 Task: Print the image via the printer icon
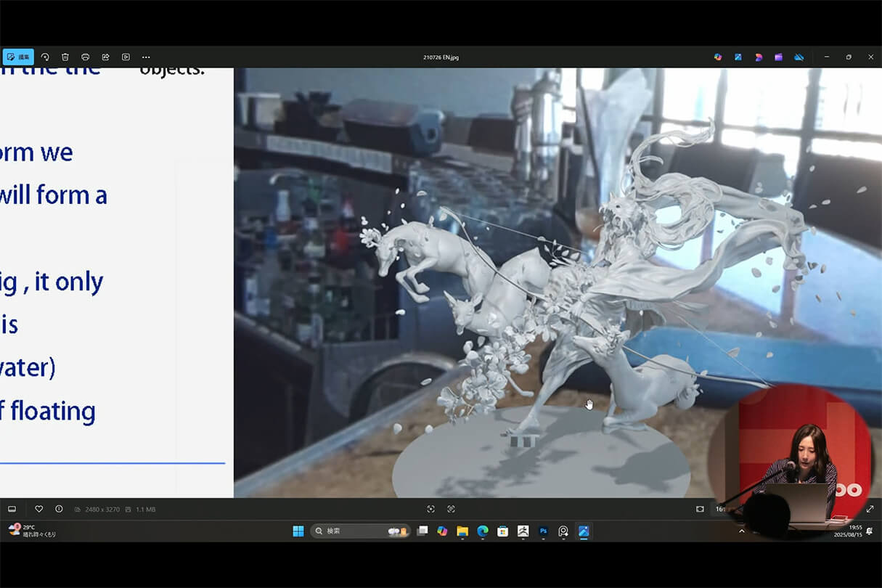click(86, 57)
